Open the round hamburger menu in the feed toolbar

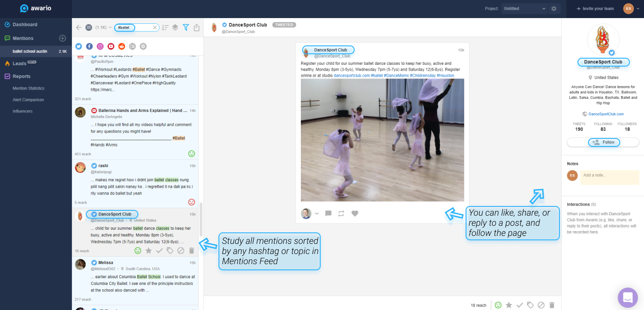[x=89, y=27]
